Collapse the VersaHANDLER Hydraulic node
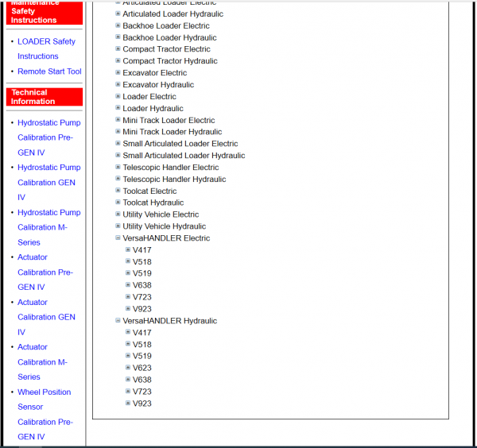The height and width of the screenshot is (448, 477). coord(118,320)
